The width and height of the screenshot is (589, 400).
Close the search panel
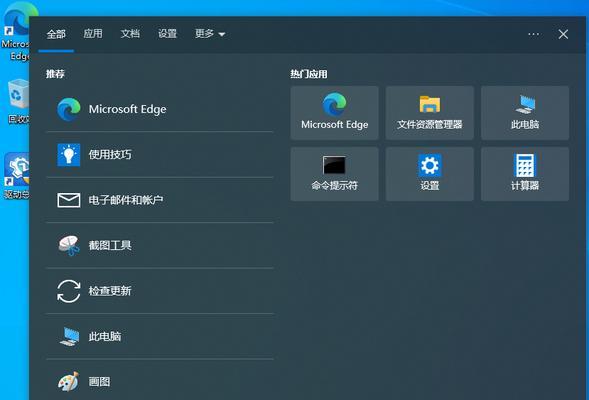pos(563,34)
